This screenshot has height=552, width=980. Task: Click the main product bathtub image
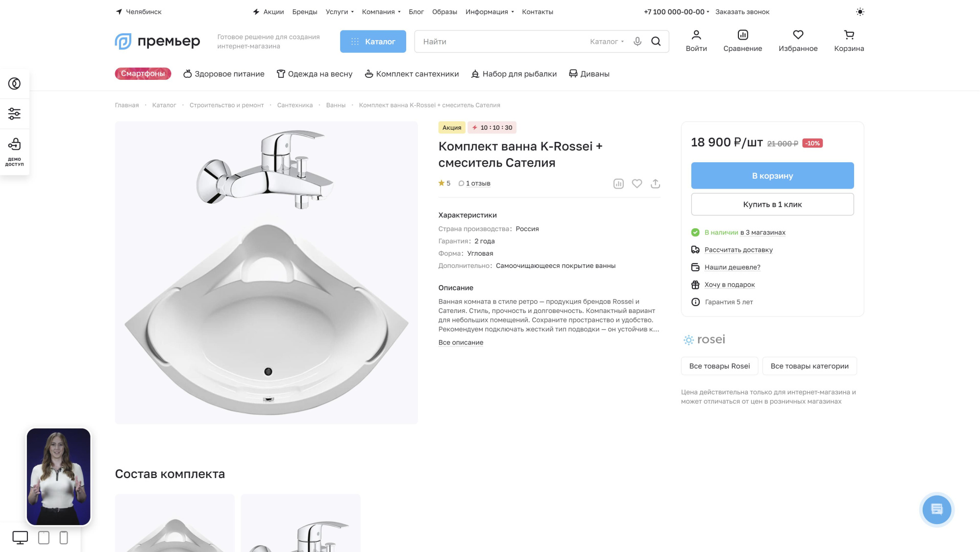[266, 273]
